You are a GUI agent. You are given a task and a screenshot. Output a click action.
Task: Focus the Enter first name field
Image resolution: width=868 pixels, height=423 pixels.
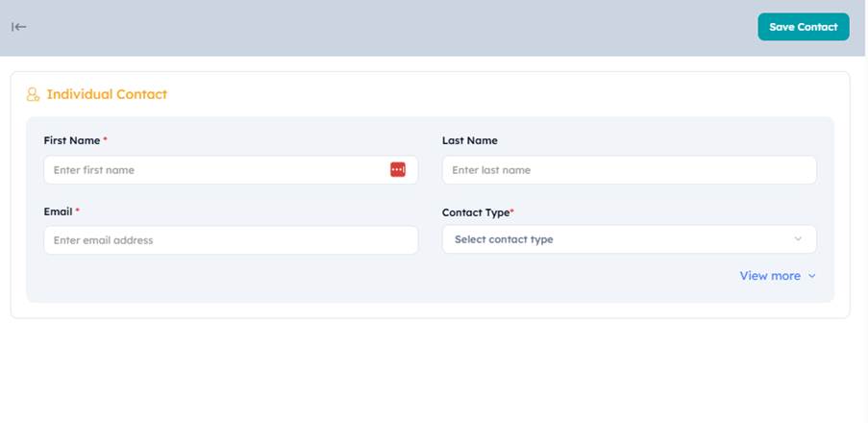click(231, 170)
